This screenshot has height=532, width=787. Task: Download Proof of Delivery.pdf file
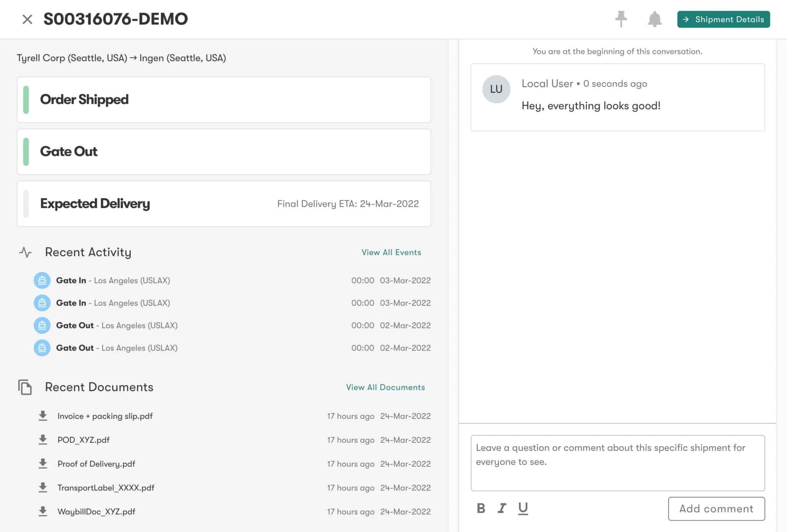[43, 463]
